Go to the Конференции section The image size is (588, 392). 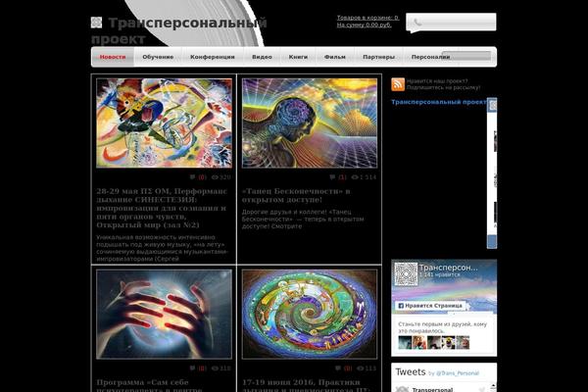click(213, 57)
